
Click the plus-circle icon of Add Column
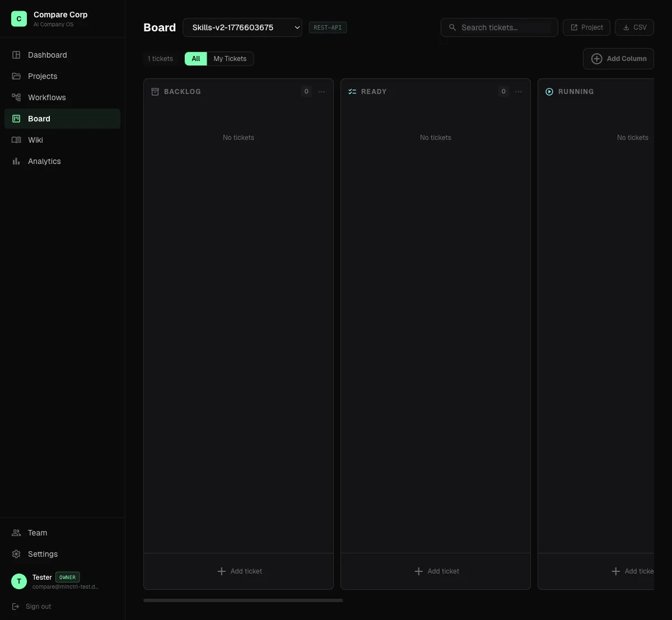[x=597, y=59]
